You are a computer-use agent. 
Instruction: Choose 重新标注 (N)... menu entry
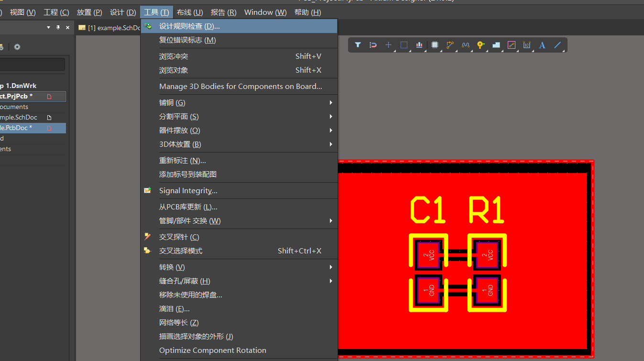[x=239, y=161]
